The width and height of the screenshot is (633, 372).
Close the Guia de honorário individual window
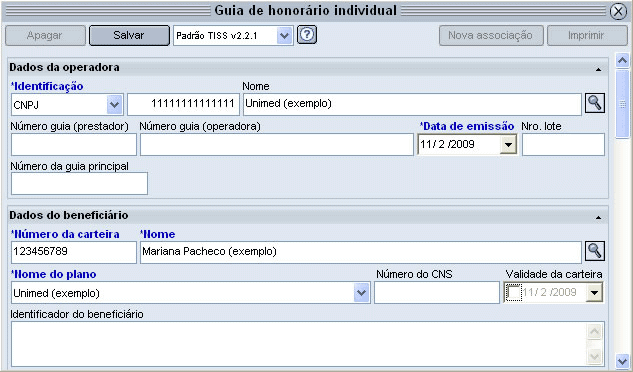pyautogui.click(x=618, y=11)
